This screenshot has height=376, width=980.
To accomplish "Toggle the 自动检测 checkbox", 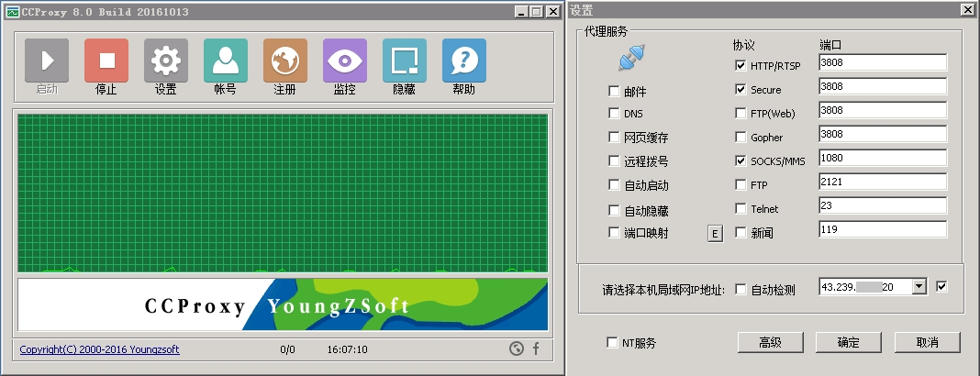I will pos(741,289).
